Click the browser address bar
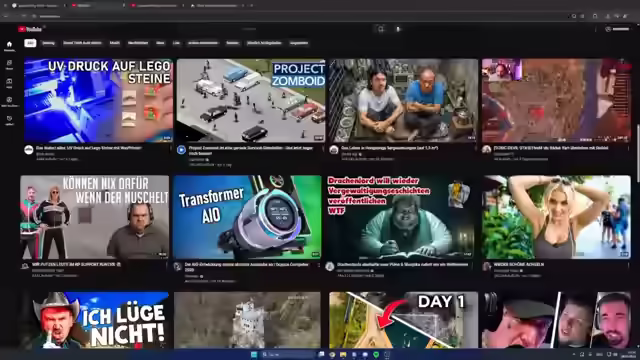This screenshot has width=640, height=360. pos(302,16)
